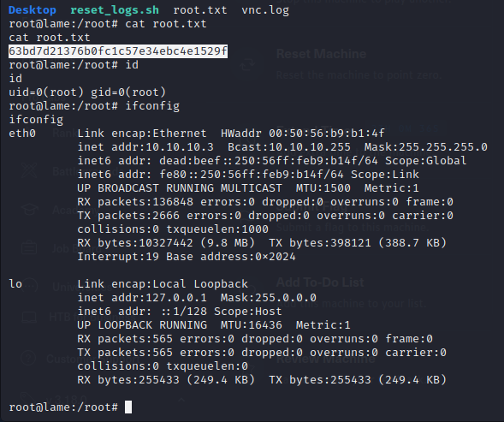Click the blue Desktop directory name
The width and height of the screenshot is (504, 422).
coord(33,10)
